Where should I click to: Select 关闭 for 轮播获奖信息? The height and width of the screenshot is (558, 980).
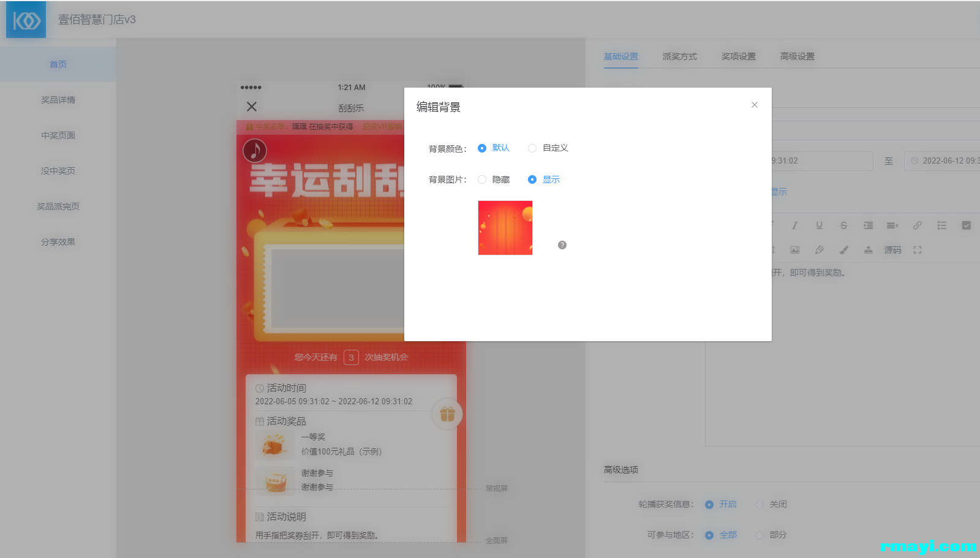point(771,504)
